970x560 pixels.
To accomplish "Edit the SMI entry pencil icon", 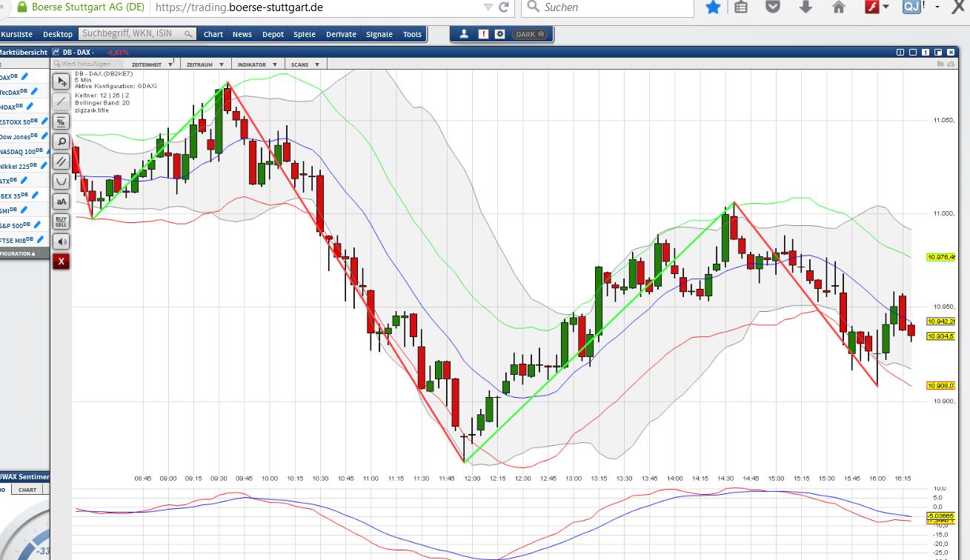I will [24, 210].
